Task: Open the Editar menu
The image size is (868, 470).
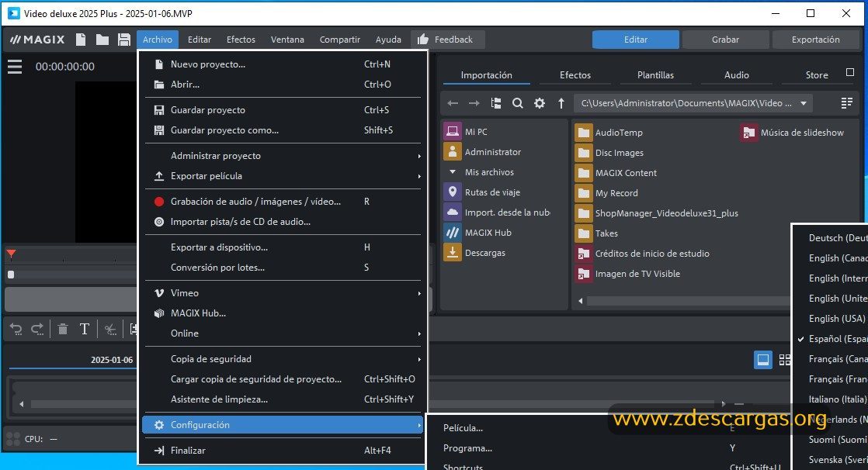Action: 200,40
